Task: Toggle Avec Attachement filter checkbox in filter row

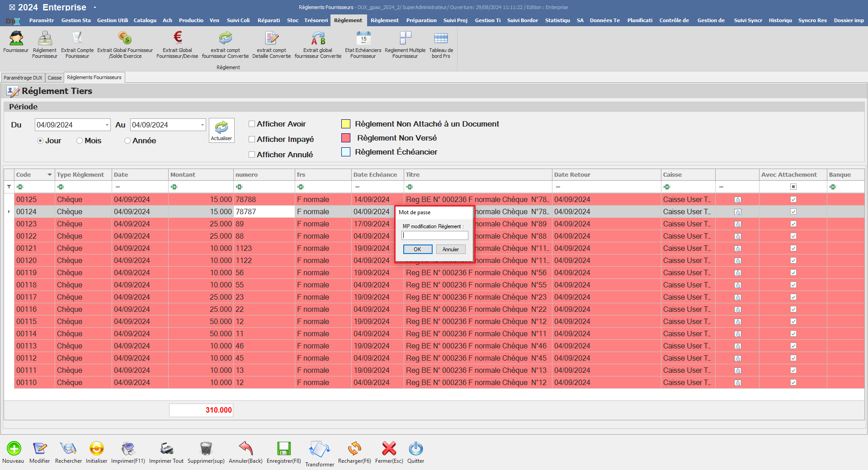Action: (x=793, y=187)
